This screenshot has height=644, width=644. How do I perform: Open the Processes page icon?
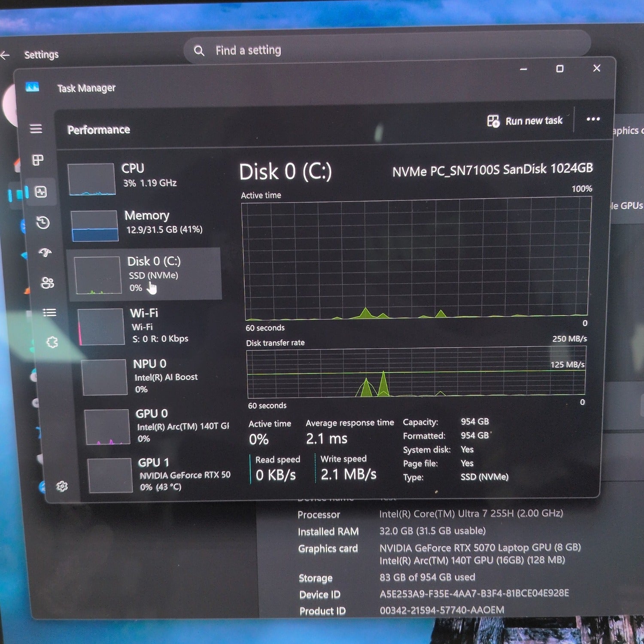tap(38, 160)
